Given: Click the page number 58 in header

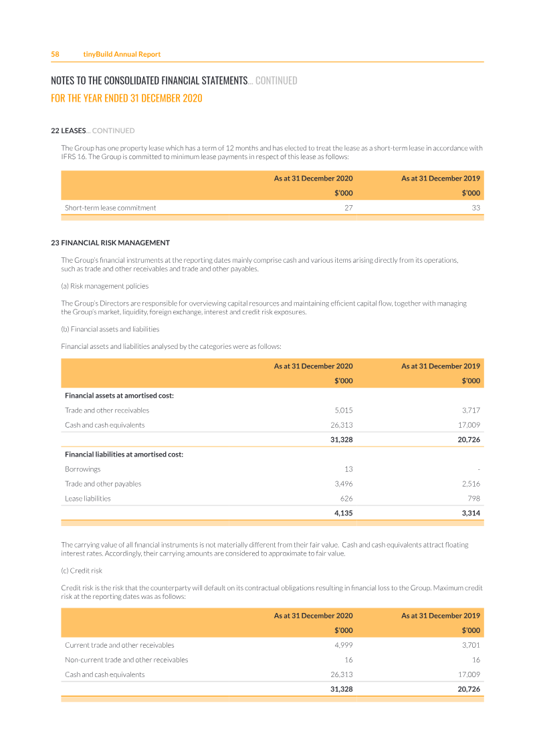Looking at the screenshot, I should [56, 54].
